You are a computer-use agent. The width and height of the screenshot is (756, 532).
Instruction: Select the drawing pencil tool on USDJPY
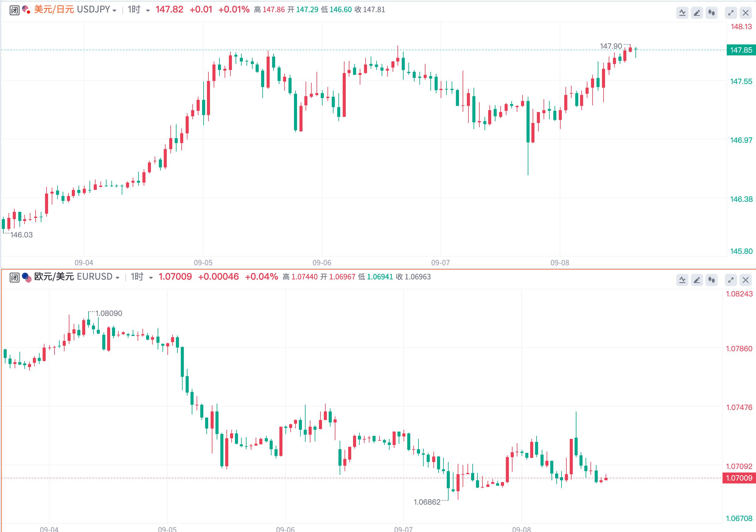tap(697, 13)
